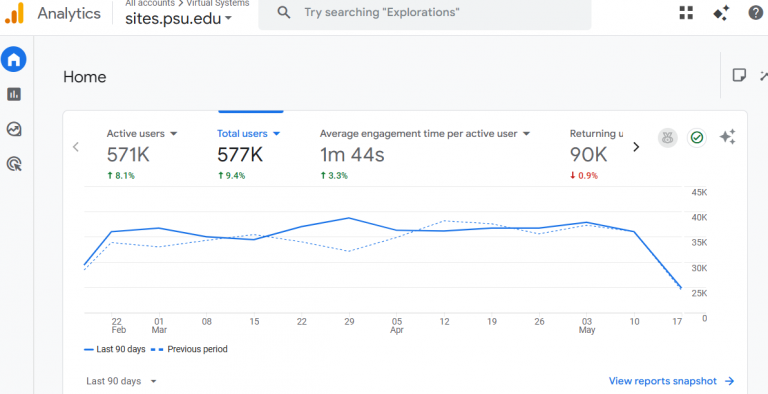Image resolution: width=768 pixels, height=394 pixels.
Task: Click the 45K y-axis label
Action: [699, 193]
